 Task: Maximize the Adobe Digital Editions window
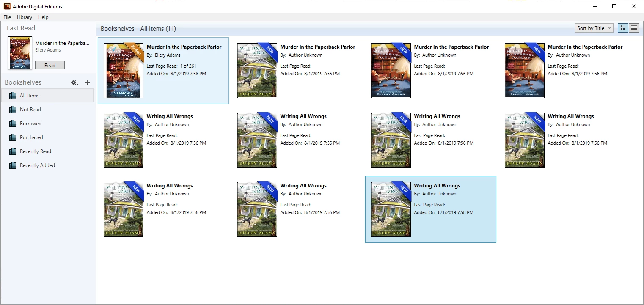click(614, 6)
